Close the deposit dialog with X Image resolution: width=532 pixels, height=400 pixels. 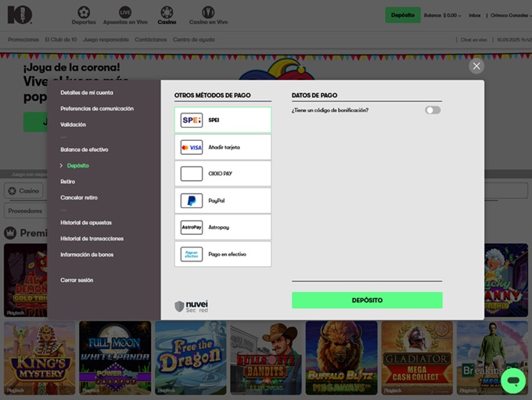(476, 67)
